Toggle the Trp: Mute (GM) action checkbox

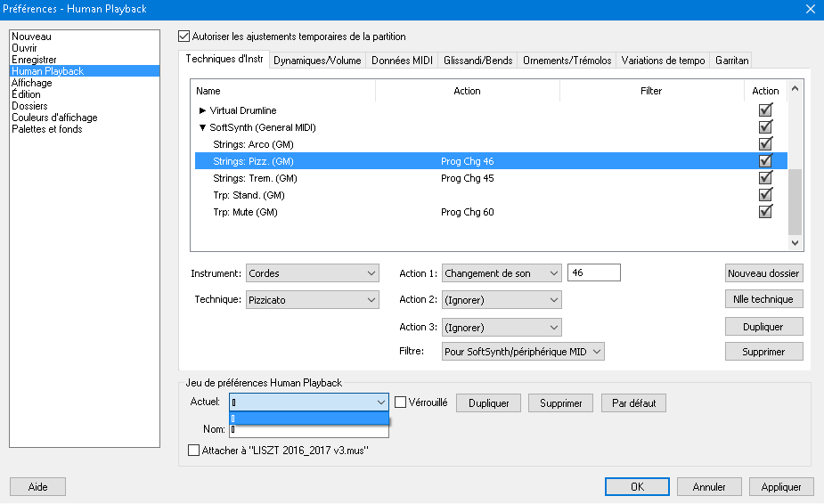[x=764, y=212]
